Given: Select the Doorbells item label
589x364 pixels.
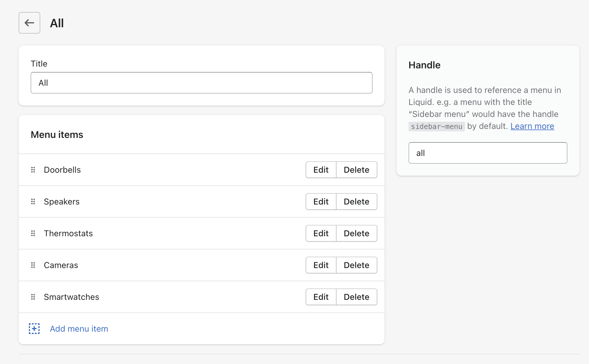Looking at the screenshot, I should [x=62, y=170].
